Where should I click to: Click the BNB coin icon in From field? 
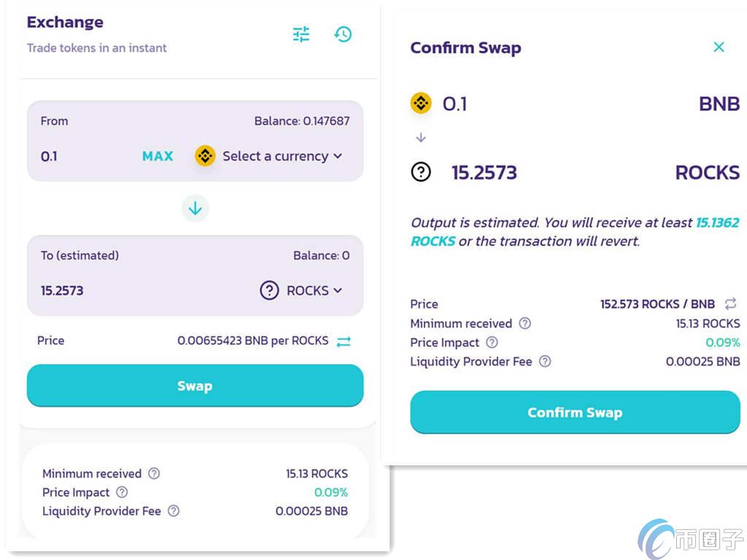tap(205, 155)
